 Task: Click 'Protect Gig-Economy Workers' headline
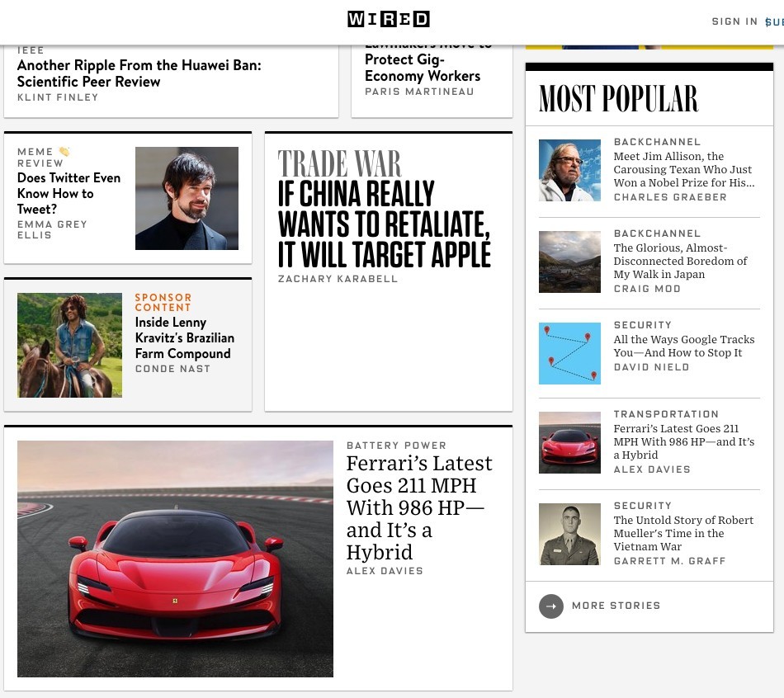423,68
